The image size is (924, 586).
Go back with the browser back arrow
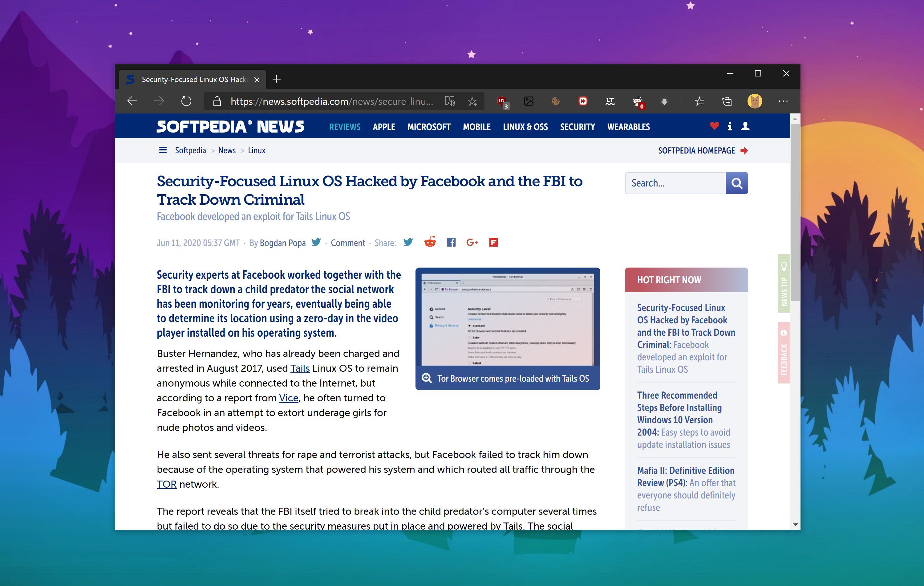[132, 101]
